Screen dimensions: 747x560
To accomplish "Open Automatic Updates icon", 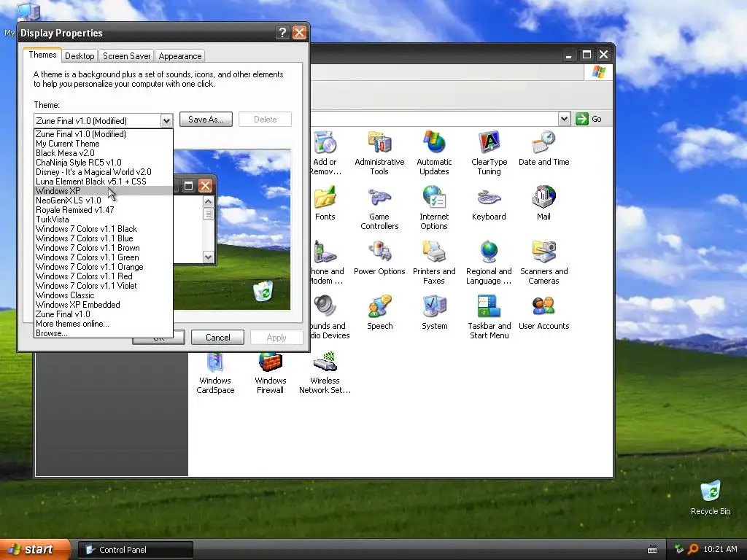I will pyautogui.click(x=434, y=143).
